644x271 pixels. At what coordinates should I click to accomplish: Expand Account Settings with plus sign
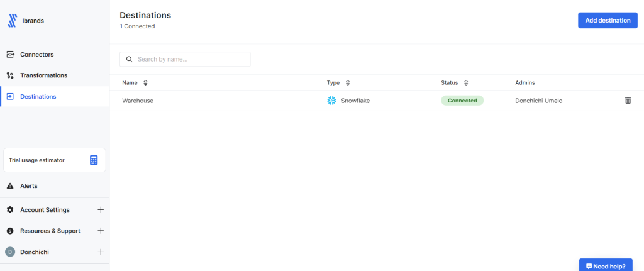[101, 210]
